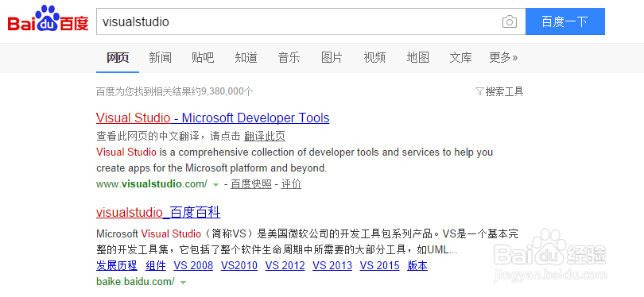Open camera image search icon

tap(510, 21)
